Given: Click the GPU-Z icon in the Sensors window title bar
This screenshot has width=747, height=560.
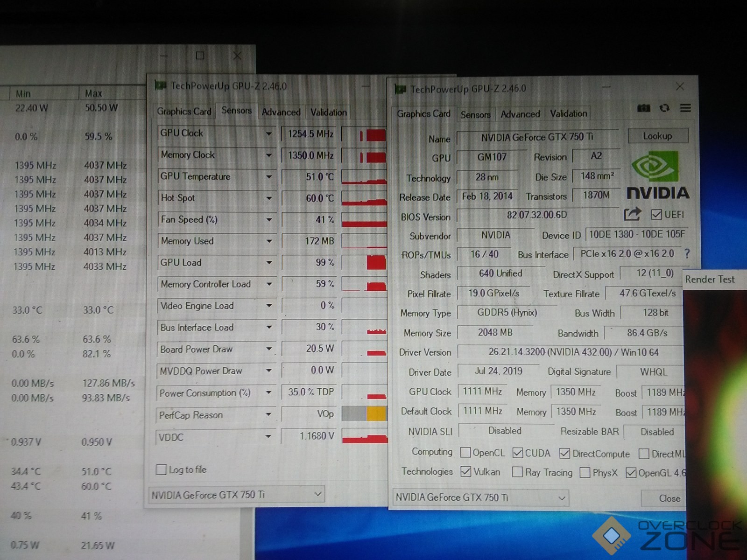Looking at the screenshot, I should (161, 85).
